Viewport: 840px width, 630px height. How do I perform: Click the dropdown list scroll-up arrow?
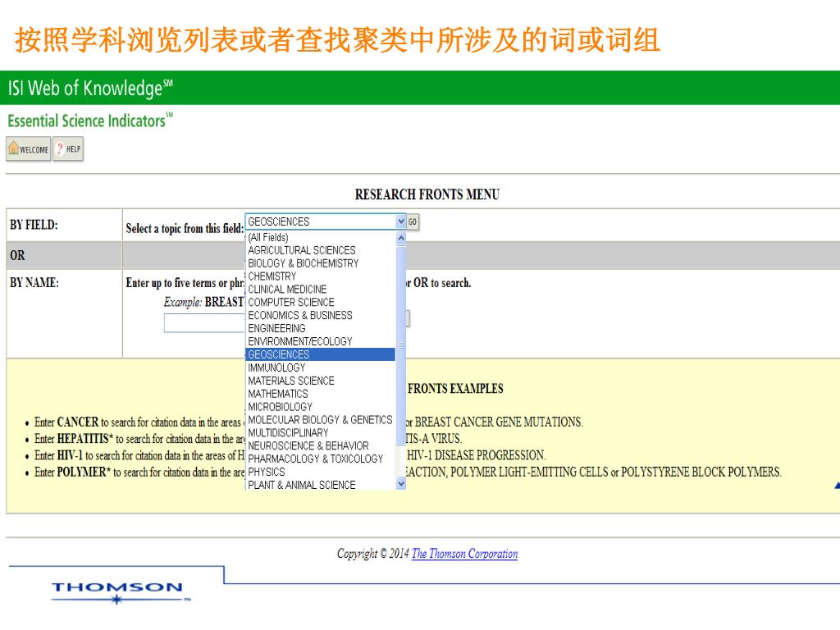pos(400,238)
